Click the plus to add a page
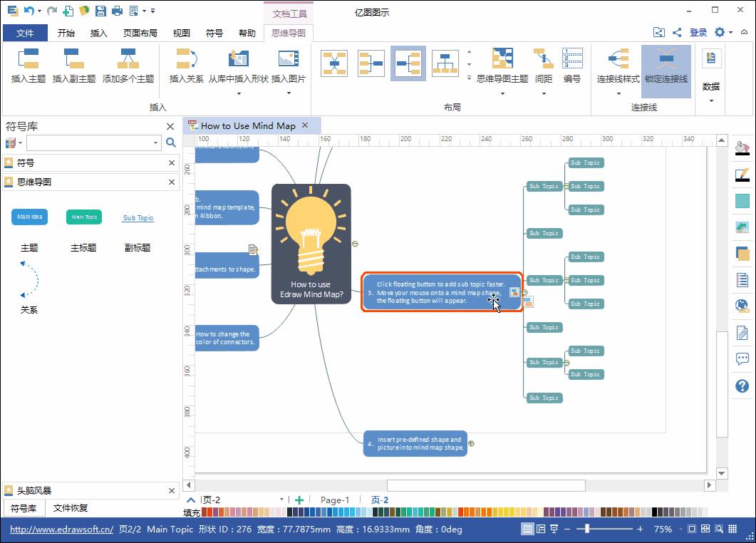This screenshot has width=756, height=543. pos(299,500)
